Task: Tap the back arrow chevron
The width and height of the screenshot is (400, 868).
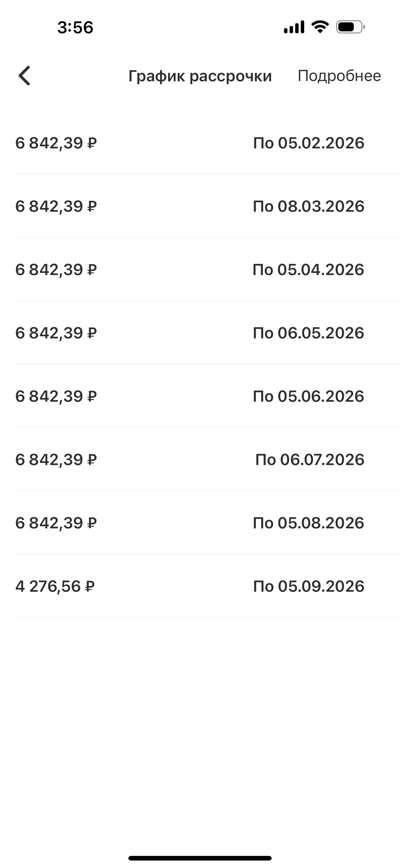Action: [24, 75]
